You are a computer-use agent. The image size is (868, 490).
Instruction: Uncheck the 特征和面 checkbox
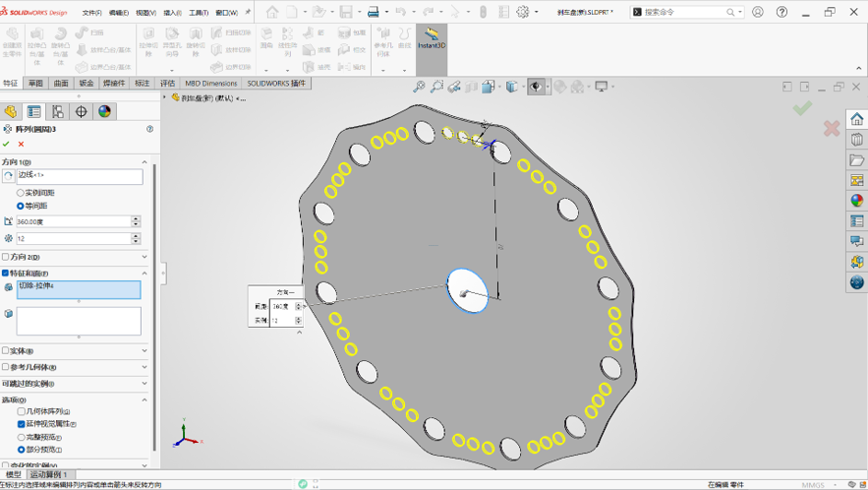tap(5, 274)
